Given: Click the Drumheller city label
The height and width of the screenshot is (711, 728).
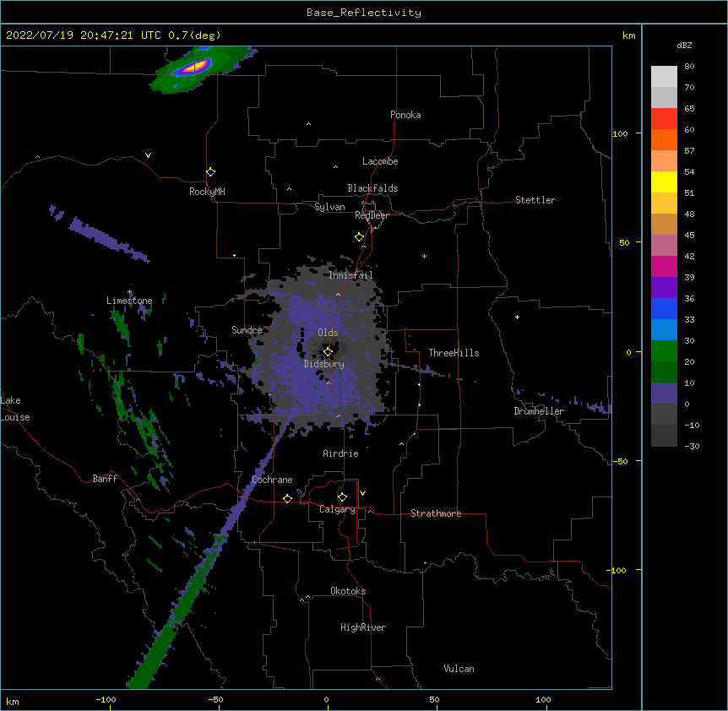Looking at the screenshot, I should click(x=539, y=411).
